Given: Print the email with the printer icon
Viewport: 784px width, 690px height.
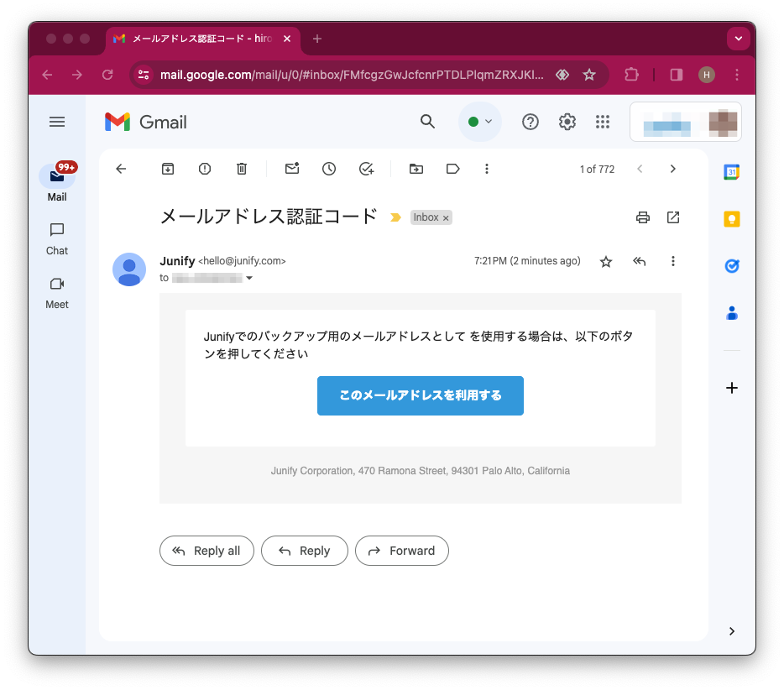Looking at the screenshot, I should 643,217.
